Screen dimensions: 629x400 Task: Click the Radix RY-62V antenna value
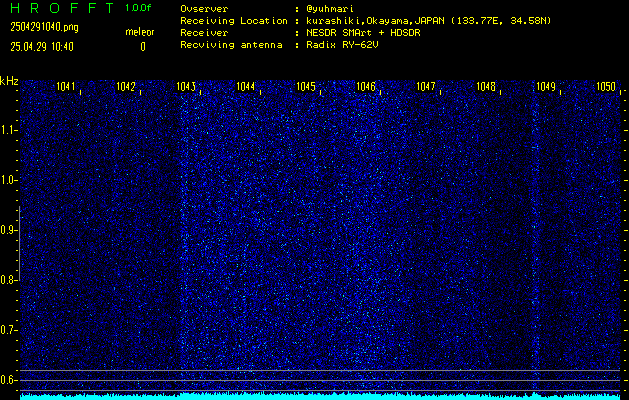(342, 45)
